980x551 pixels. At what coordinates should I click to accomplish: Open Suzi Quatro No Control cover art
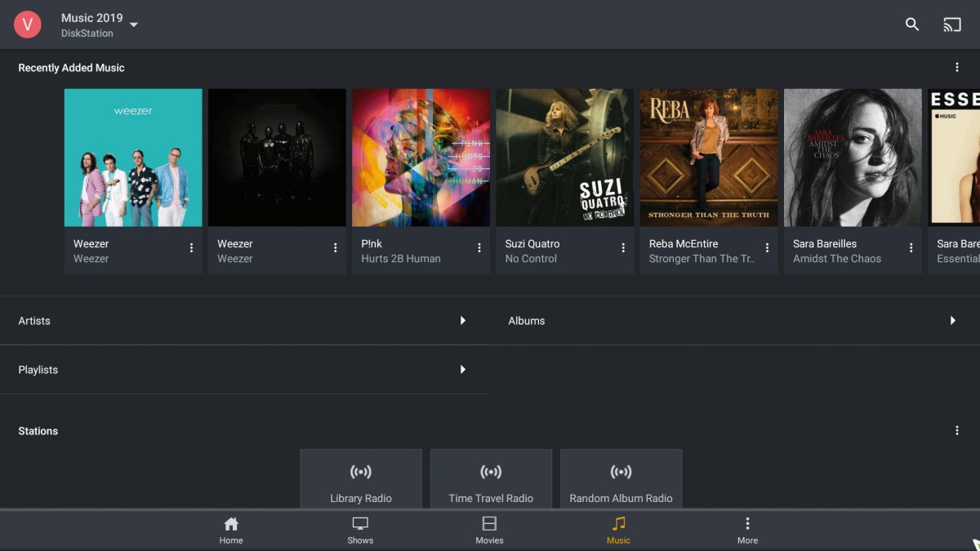(564, 158)
